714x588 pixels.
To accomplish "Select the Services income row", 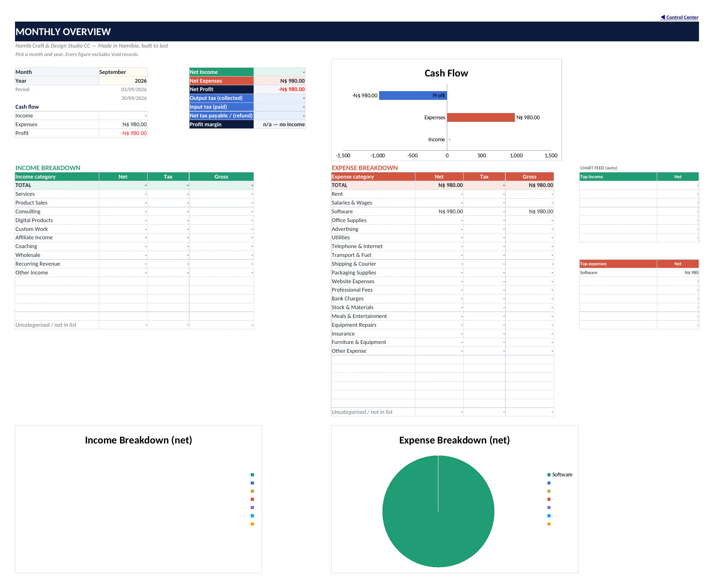I will tap(134, 194).
